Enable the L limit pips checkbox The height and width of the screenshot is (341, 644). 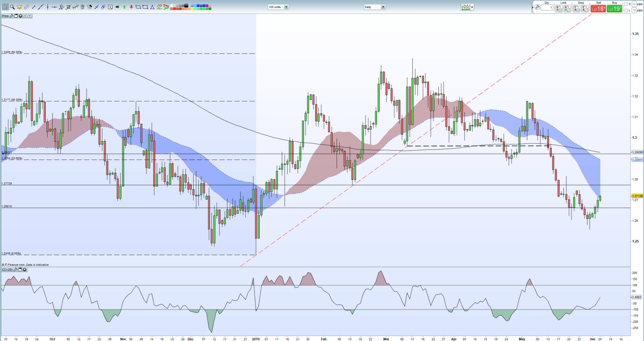tap(626, 10)
